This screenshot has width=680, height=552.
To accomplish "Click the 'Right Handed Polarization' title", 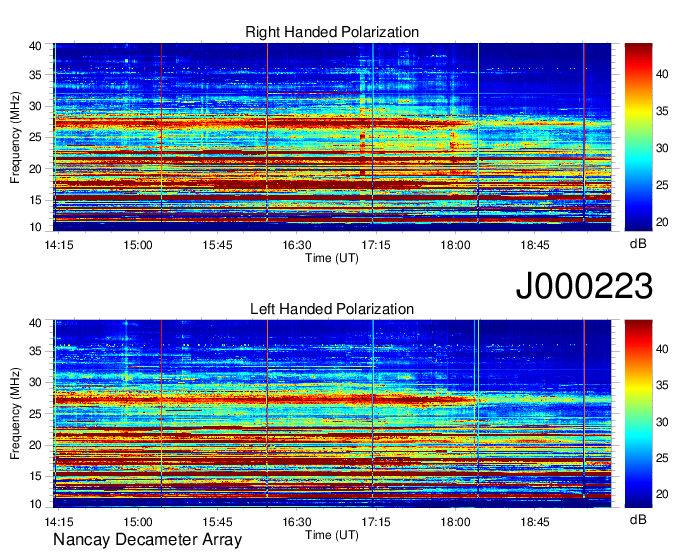I will click(x=332, y=32).
